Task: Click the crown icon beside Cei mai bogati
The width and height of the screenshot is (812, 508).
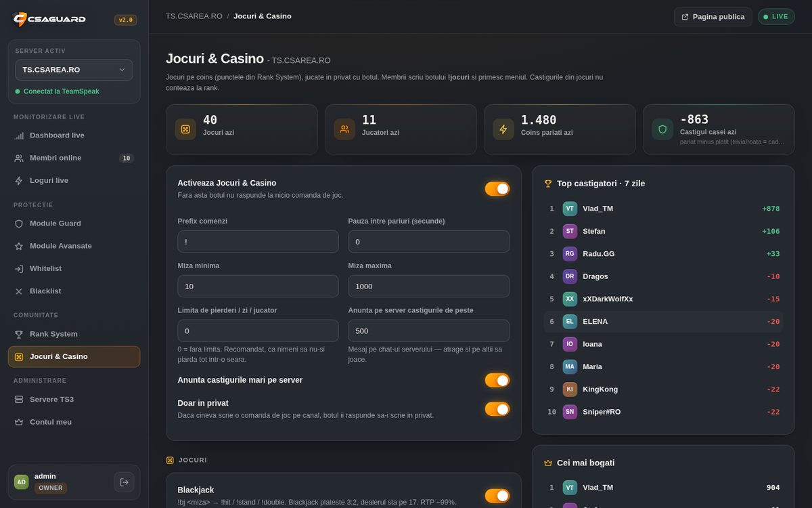Action: click(548, 463)
